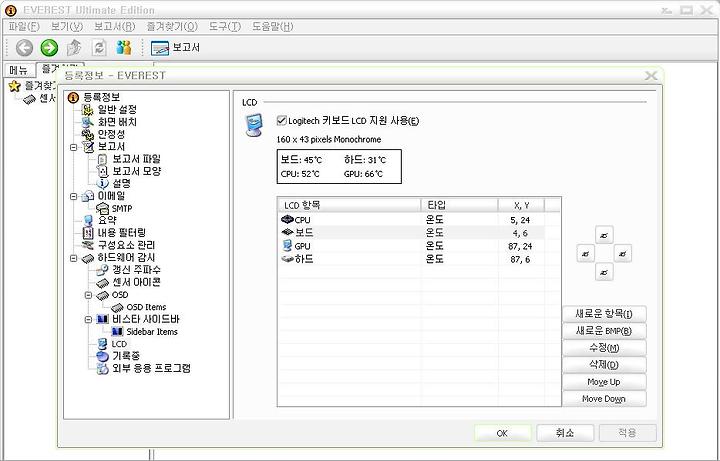The height and width of the screenshot is (461, 720).
Task: Click the LCD 항목 column header
Action: pos(349,205)
